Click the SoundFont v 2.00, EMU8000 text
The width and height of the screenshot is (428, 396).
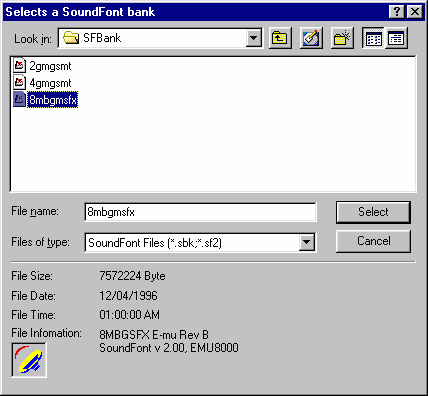169,348
